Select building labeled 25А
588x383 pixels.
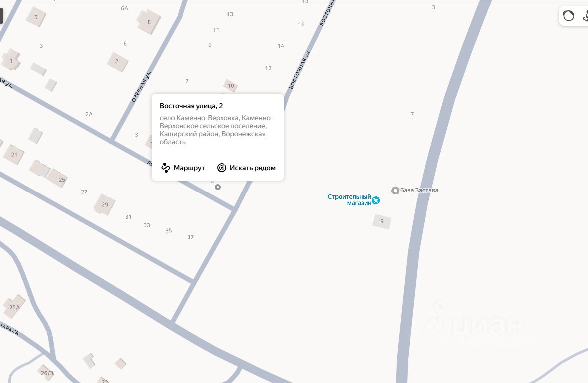click(x=14, y=307)
